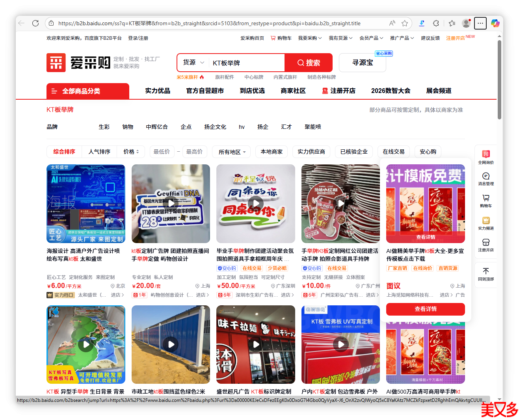Open 购物车 top bar link
Screen dimensions: 519x420
tap(281, 38)
